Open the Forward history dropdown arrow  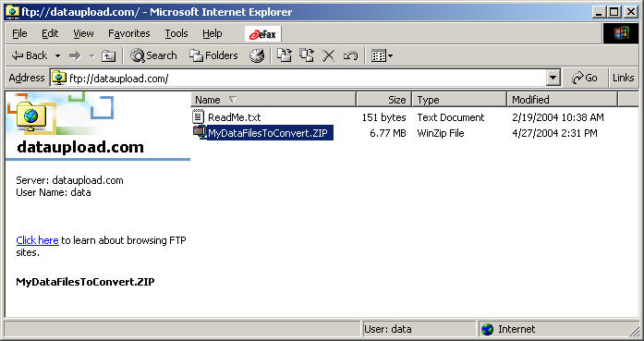91,55
